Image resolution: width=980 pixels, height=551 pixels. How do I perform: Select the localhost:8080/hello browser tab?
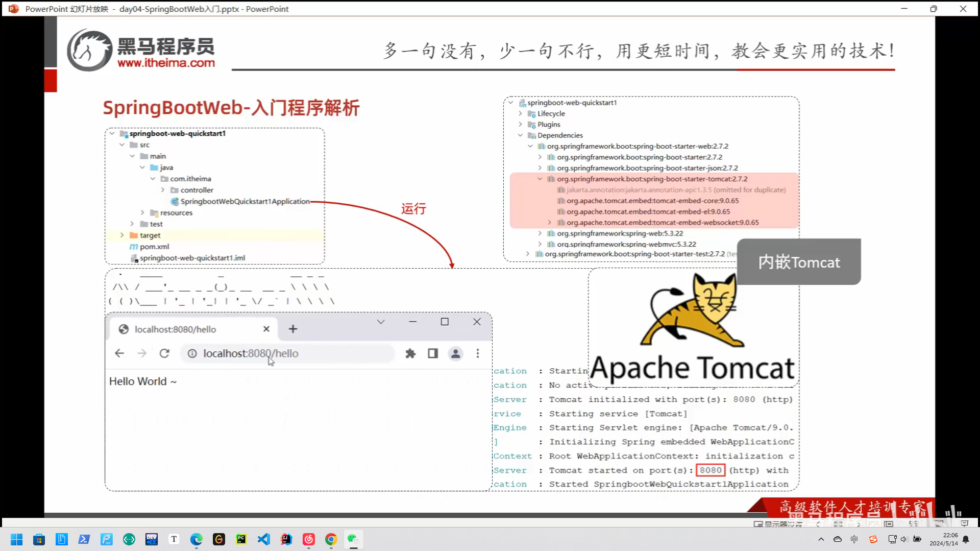[194, 329]
